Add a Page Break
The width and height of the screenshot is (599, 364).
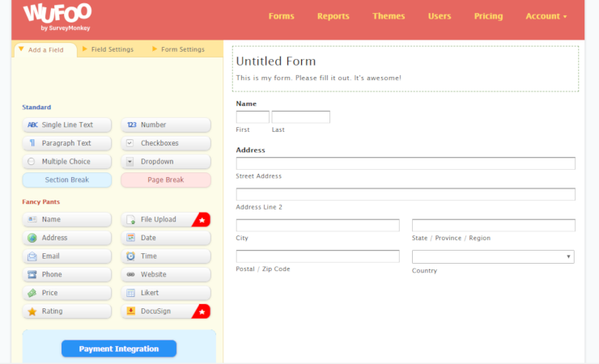tap(166, 180)
